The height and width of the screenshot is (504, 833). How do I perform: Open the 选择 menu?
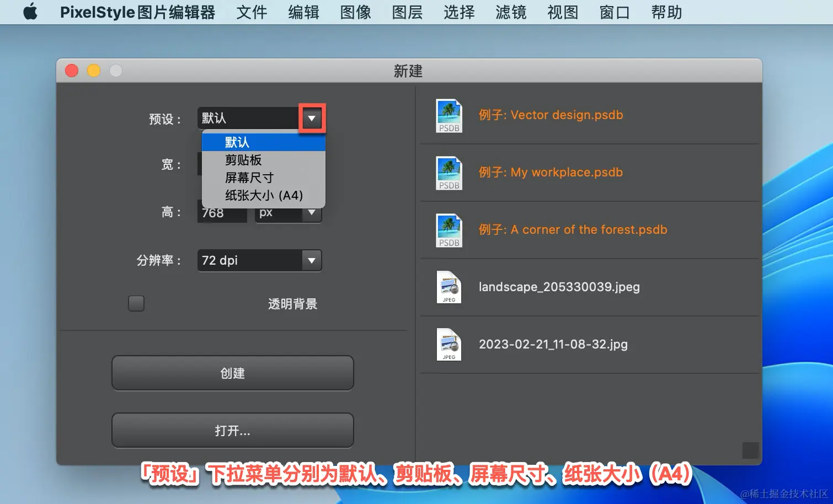(459, 12)
